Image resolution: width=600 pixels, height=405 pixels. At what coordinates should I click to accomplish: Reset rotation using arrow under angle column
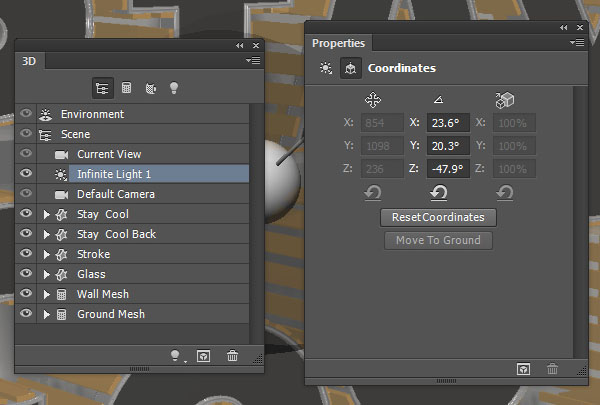click(x=437, y=193)
